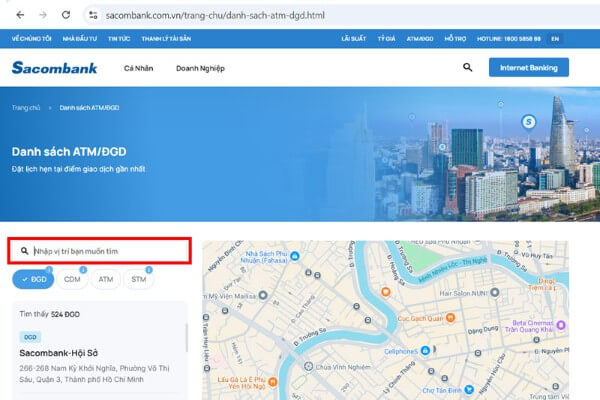Toggle the ĐGD filter chip
The width and height of the screenshot is (600, 400).
(x=33, y=279)
